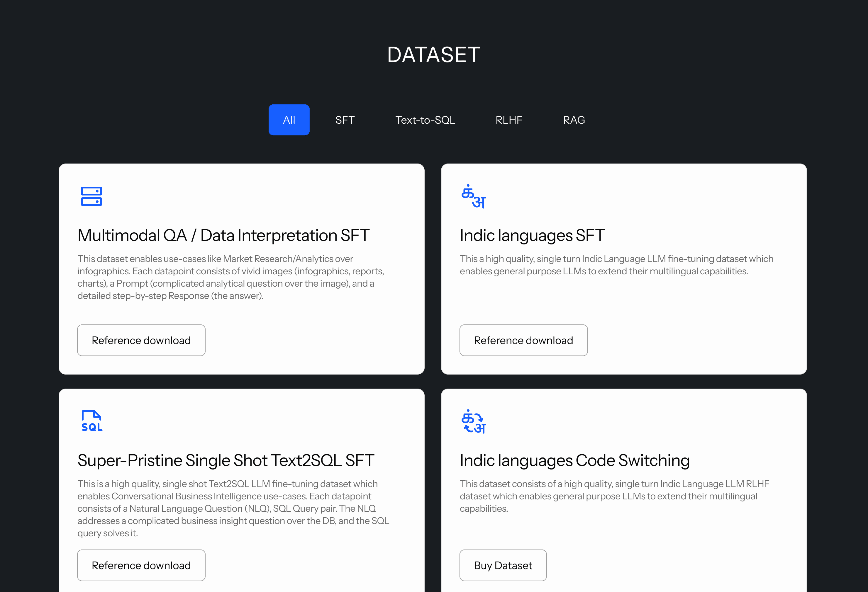868x592 pixels.
Task: Select the All filter tab
Action: (289, 120)
